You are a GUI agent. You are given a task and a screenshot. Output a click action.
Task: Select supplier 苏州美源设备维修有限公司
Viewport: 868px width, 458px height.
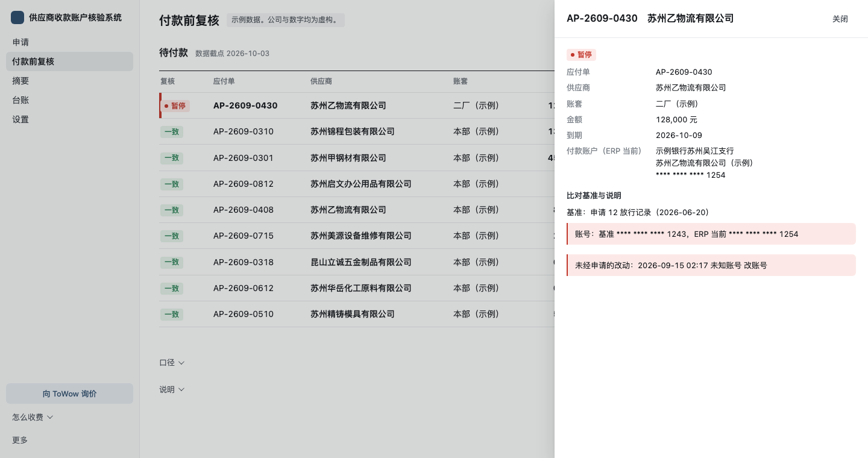tap(361, 236)
